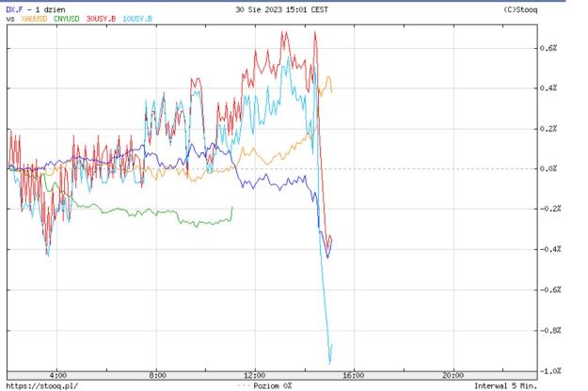Click the 0.0% y-axis label
588x391 pixels.
548,168
